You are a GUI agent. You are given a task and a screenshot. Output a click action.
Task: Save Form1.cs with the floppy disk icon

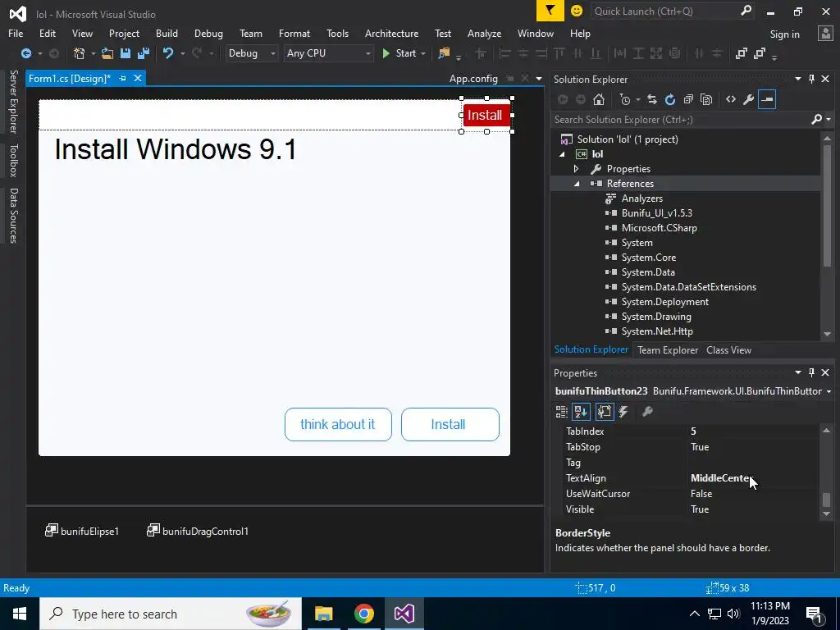[x=126, y=53]
